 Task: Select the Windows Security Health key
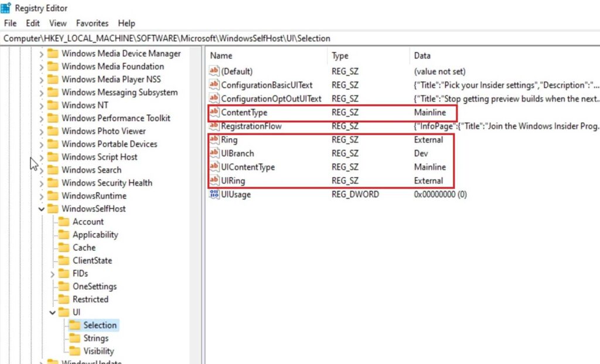pyautogui.click(x=107, y=183)
